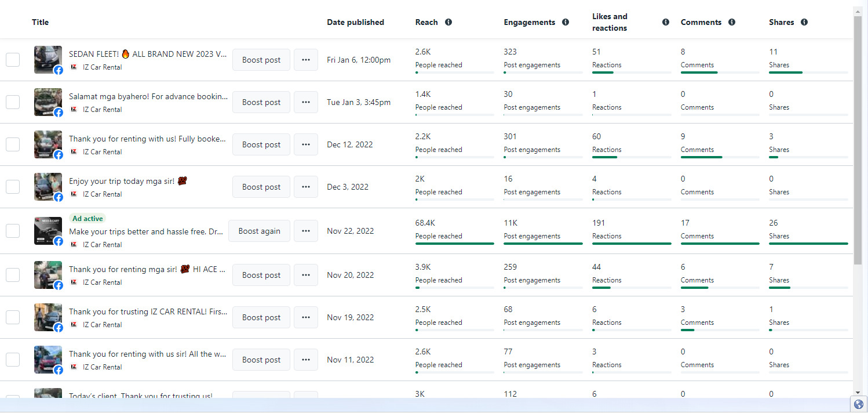
Task: Click the Engagements column info icon
Action: click(566, 22)
